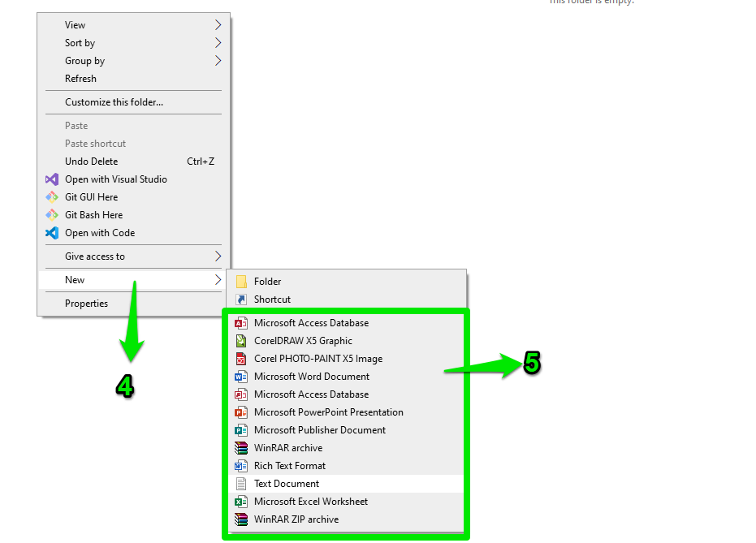
Task: Click the CorelDRAW X5 Graphic icon
Action: (241, 341)
